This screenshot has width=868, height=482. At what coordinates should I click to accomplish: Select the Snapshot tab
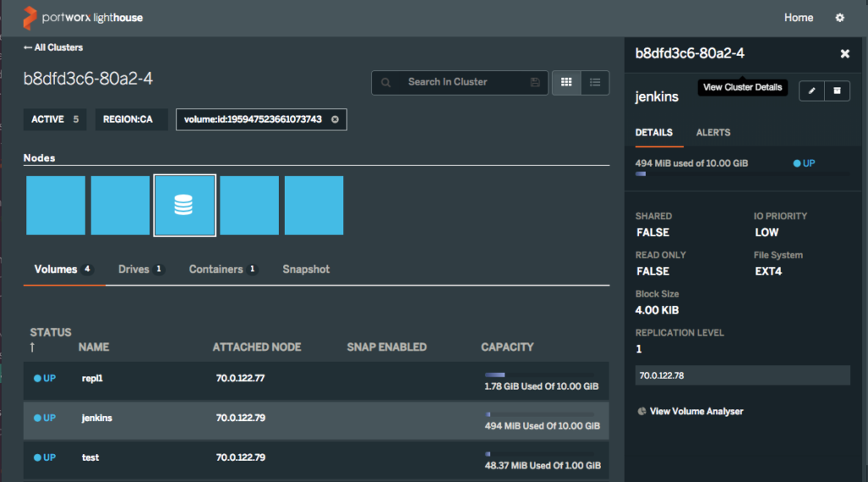306,269
